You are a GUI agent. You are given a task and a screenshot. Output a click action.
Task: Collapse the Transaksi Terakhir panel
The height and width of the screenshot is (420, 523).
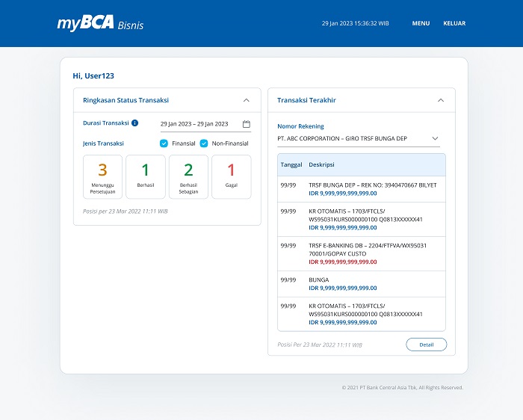(x=440, y=100)
